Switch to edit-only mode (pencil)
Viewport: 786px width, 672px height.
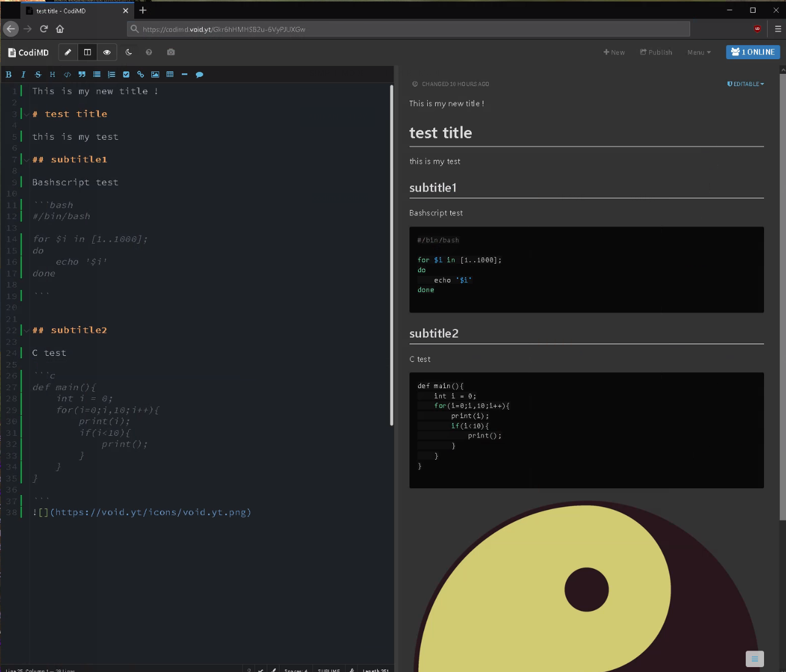(68, 52)
